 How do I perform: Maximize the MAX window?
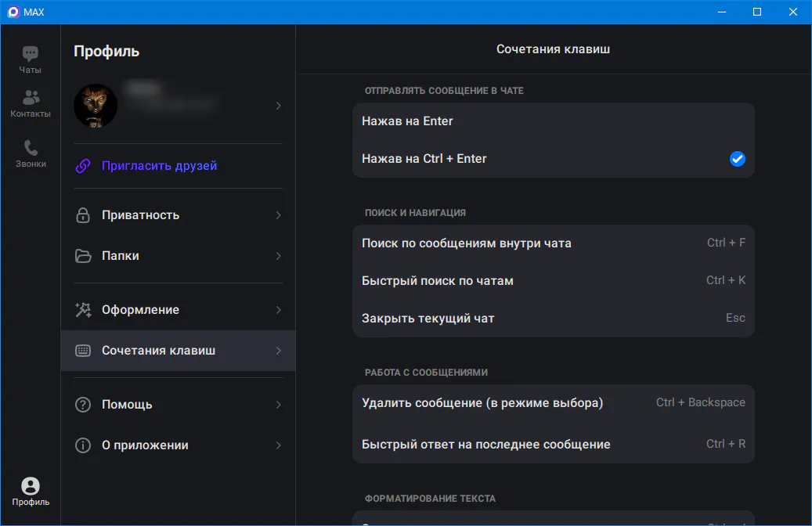(756, 12)
